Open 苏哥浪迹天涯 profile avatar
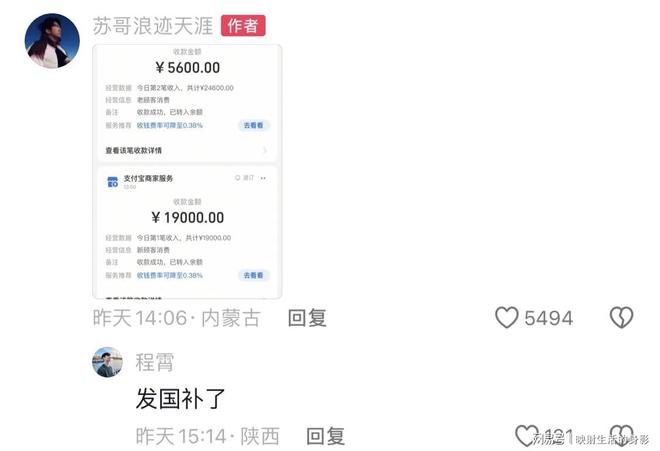Viewport: 660px width, 451px height. click(x=52, y=40)
